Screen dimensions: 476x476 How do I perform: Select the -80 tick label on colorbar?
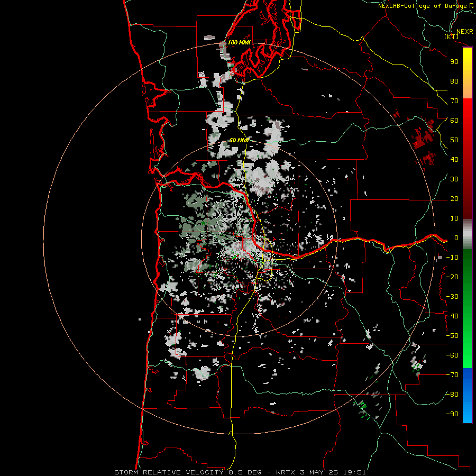(x=452, y=395)
